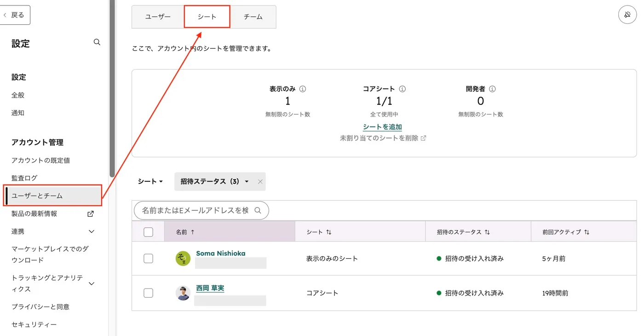Image resolution: width=644 pixels, height=336 pixels.
Task: Click the シートを追加 link
Action: (382, 127)
